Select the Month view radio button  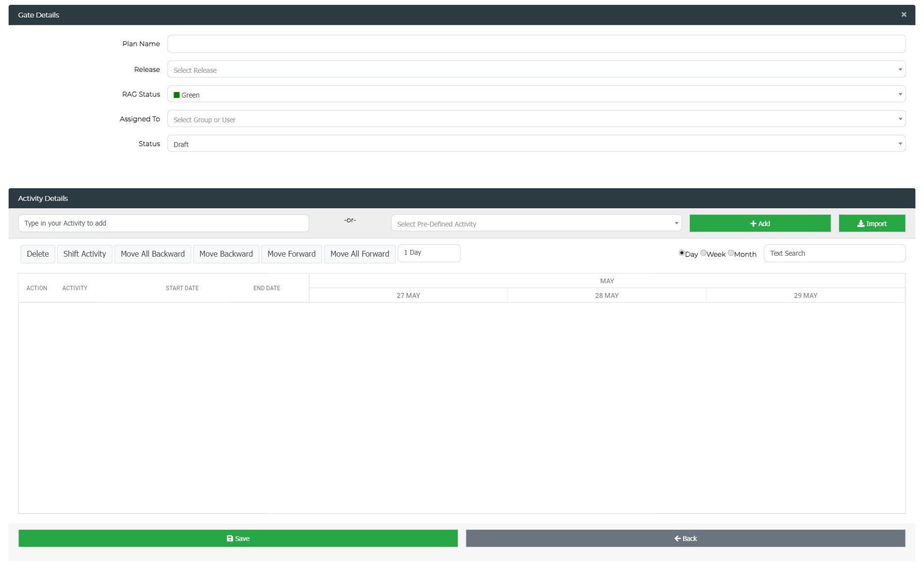tap(731, 253)
